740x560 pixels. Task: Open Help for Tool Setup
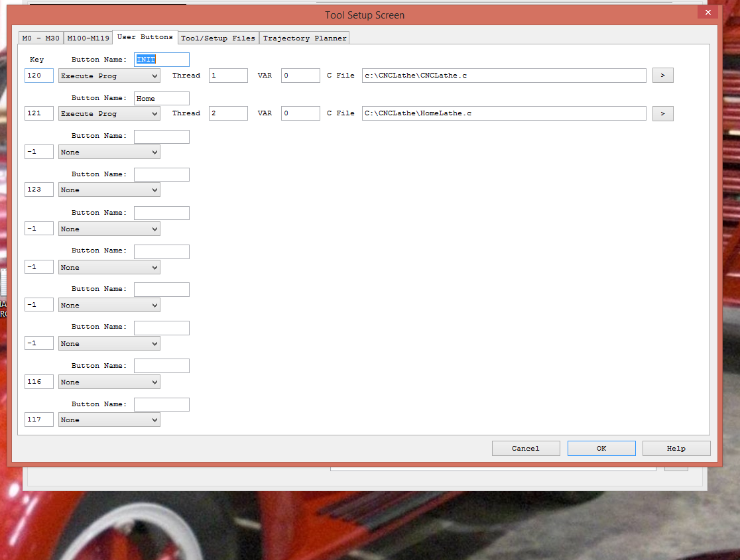[676, 448]
